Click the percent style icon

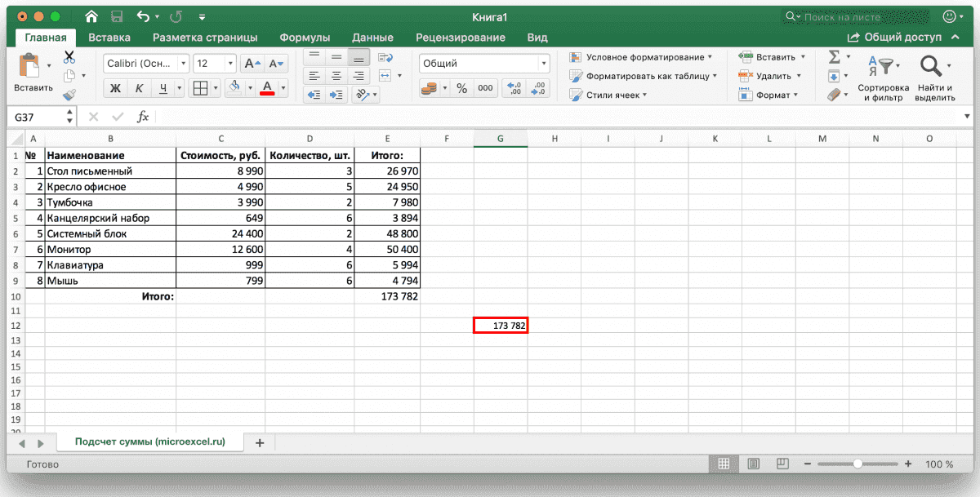click(x=461, y=88)
